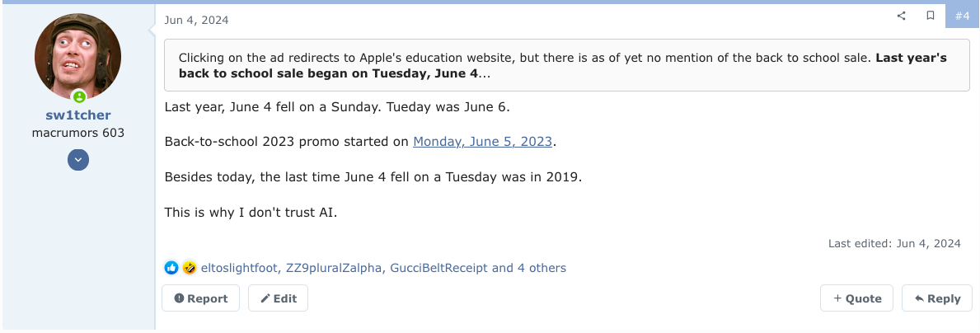Expand the quoted text block
The height and width of the screenshot is (333, 980).
(x=566, y=65)
